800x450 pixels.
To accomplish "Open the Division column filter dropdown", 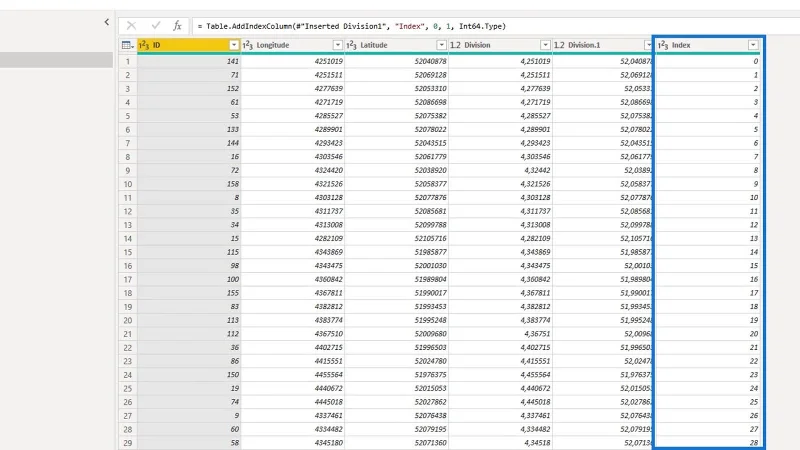I will 545,45.
